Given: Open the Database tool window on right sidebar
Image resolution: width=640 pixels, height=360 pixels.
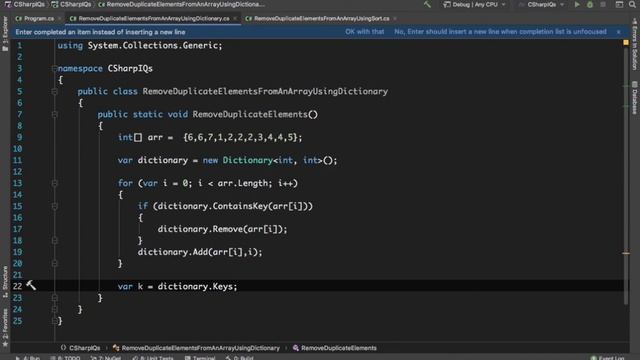Looking at the screenshot, I should (x=634, y=98).
